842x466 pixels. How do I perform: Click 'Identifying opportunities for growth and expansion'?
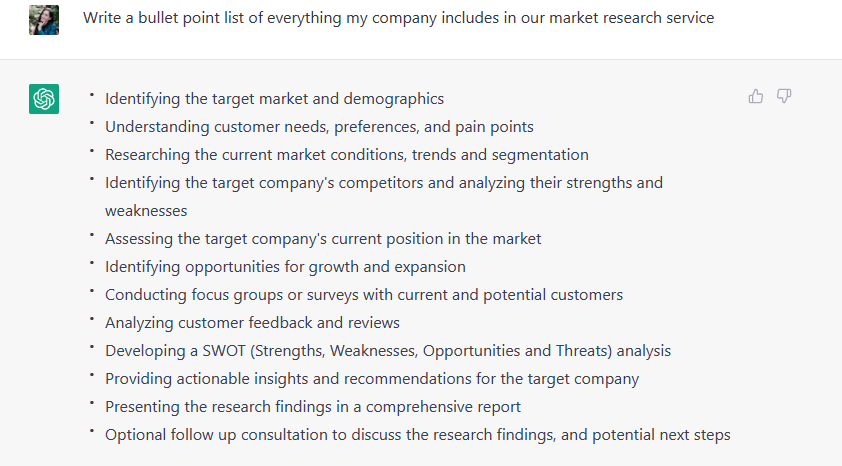point(285,267)
